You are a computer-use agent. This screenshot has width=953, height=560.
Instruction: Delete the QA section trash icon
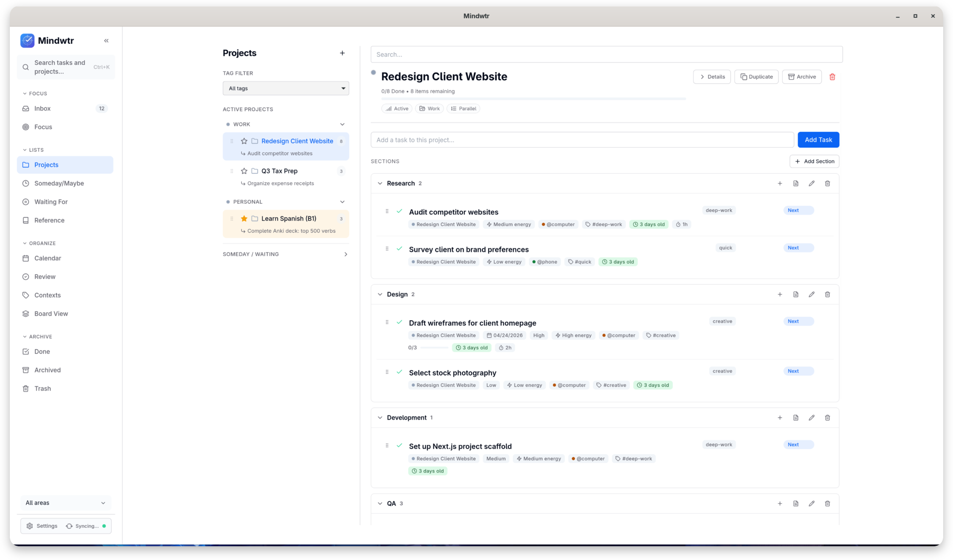[827, 504]
